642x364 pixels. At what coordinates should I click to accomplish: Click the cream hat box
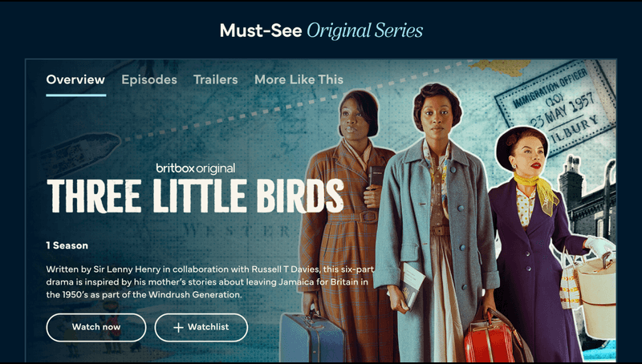click(597, 294)
